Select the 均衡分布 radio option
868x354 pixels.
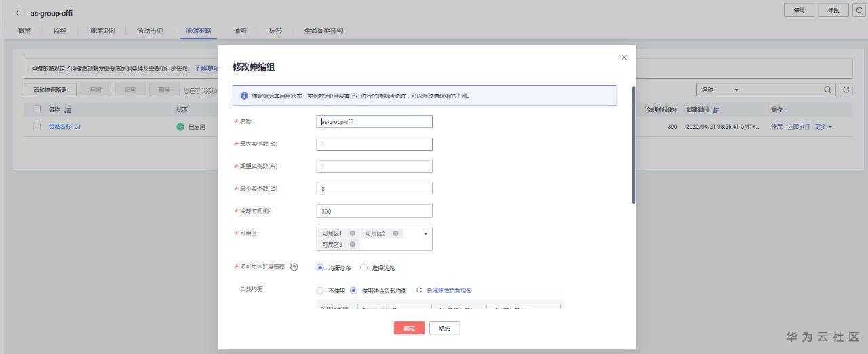coord(320,268)
